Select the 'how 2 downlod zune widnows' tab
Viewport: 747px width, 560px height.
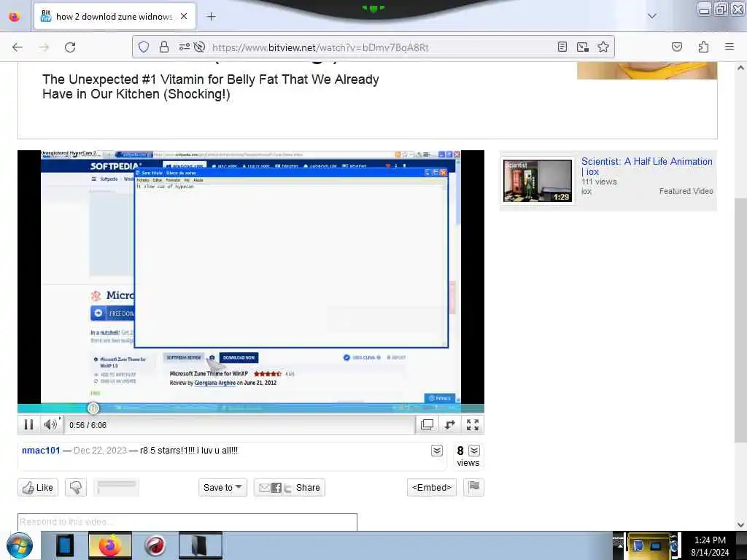(x=115, y=17)
